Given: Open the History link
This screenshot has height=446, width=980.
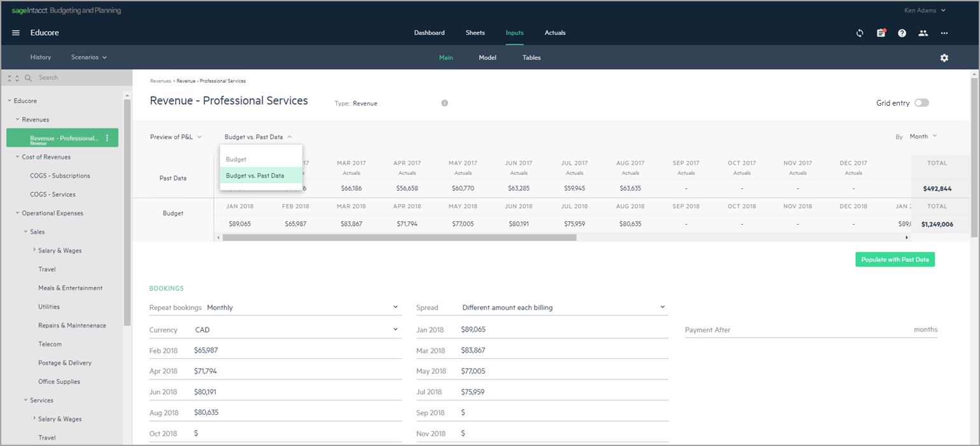Looking at the screenshot, I should (x=41, y=57).
